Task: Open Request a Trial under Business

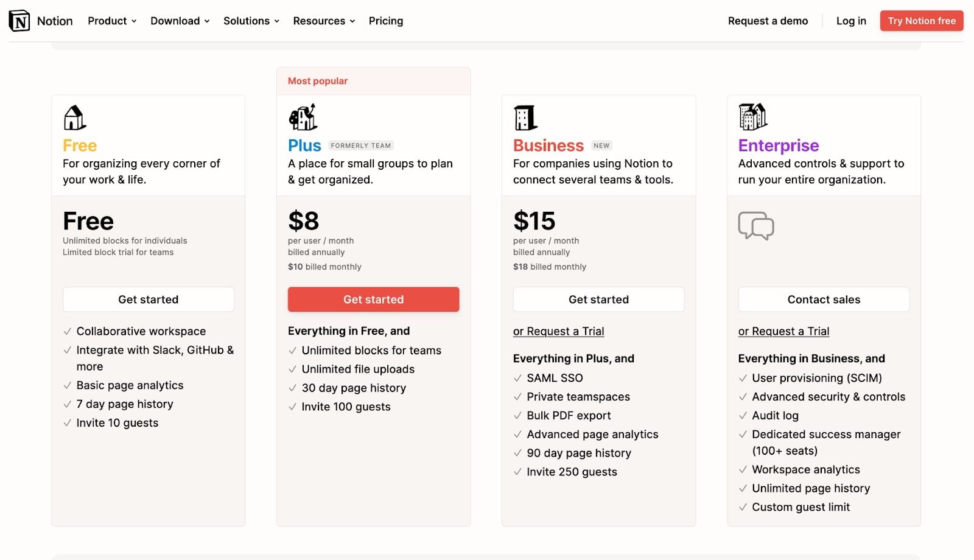Action: click(x=558, y=331)
